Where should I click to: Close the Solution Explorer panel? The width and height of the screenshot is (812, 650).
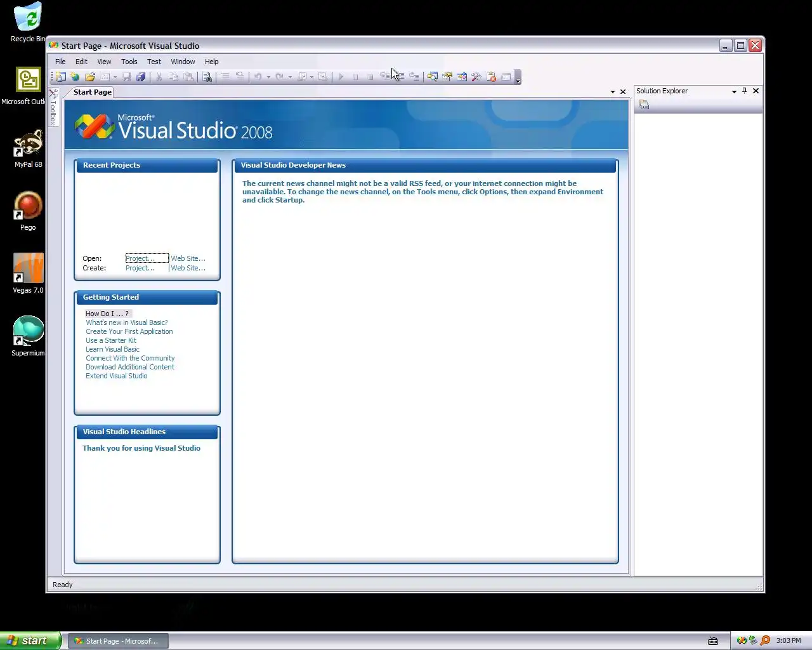click(x=756, y=91)
